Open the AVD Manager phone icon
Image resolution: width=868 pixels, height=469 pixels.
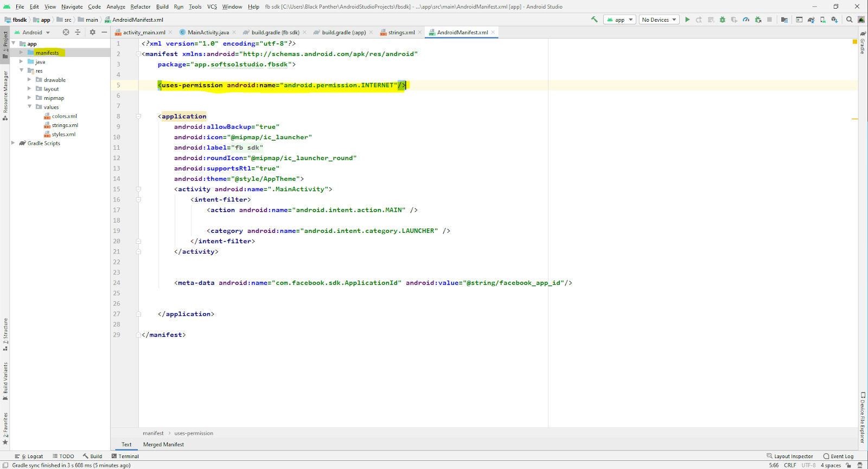[823, 20]
